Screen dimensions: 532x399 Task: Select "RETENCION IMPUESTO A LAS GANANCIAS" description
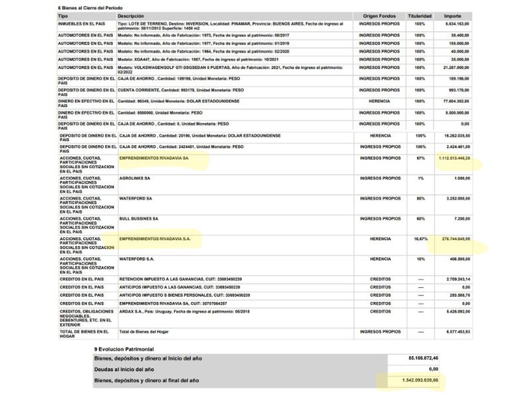pos(180,279)
